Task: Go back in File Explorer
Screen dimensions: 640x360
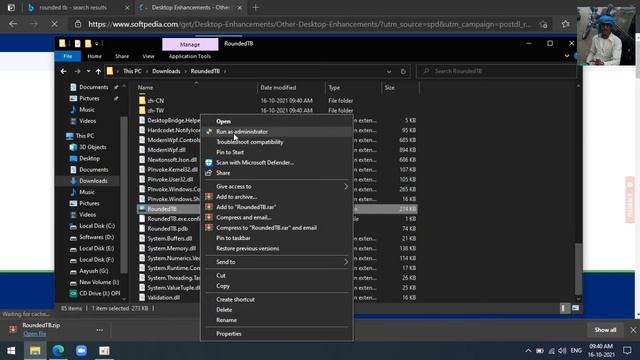Action: (63, 71)
